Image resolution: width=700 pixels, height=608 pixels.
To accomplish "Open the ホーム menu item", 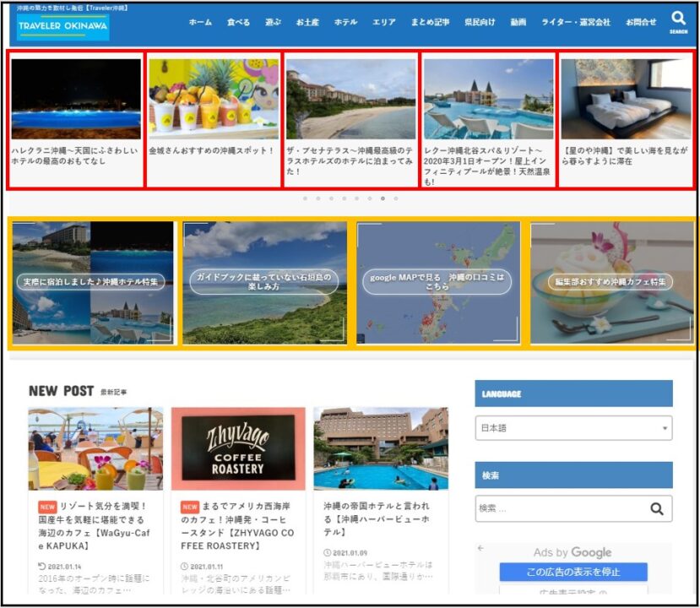I will pos(200,23).
